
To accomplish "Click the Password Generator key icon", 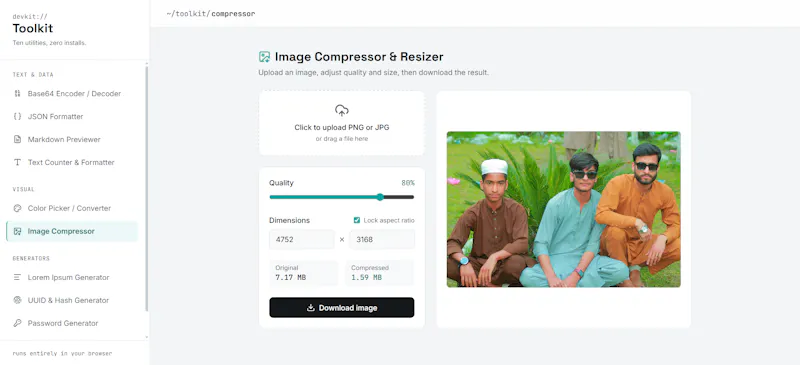I will pyautogui.click(x=17, y=323).
